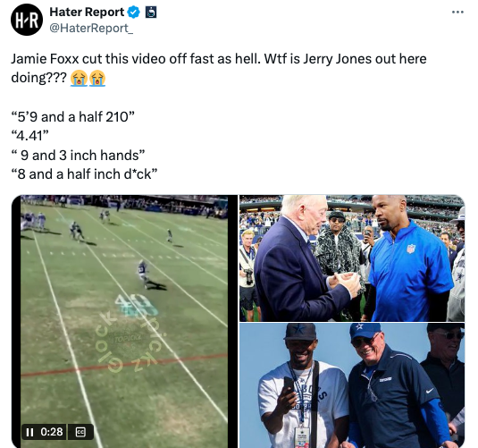478x448 pixels.
Task: Click the phone held in bottom photo
Action: [288, 385]
